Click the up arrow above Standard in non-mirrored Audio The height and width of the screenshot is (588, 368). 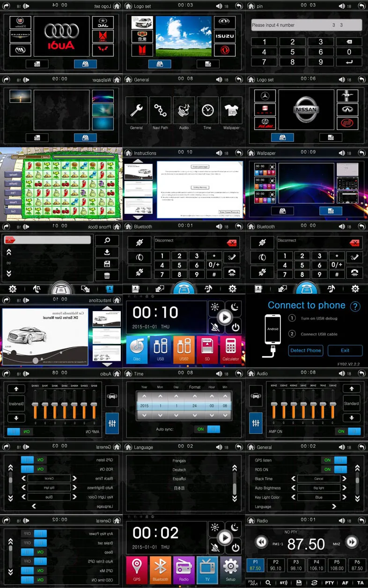tap(352, 389)
